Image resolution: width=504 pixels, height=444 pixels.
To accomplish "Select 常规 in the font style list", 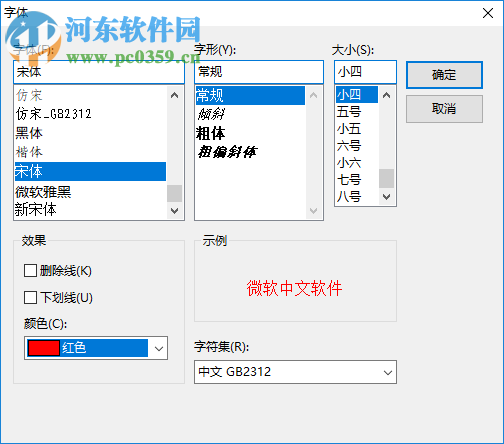I will click(x=250, y=95).
